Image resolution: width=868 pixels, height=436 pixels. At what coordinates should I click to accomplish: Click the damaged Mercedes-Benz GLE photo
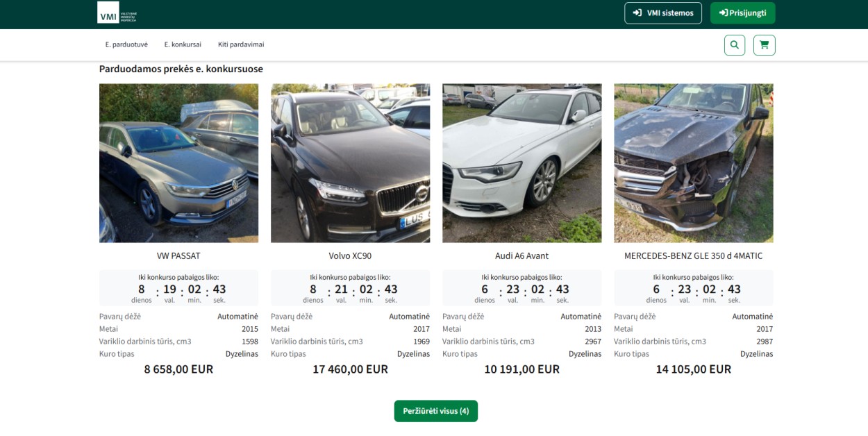693,163
